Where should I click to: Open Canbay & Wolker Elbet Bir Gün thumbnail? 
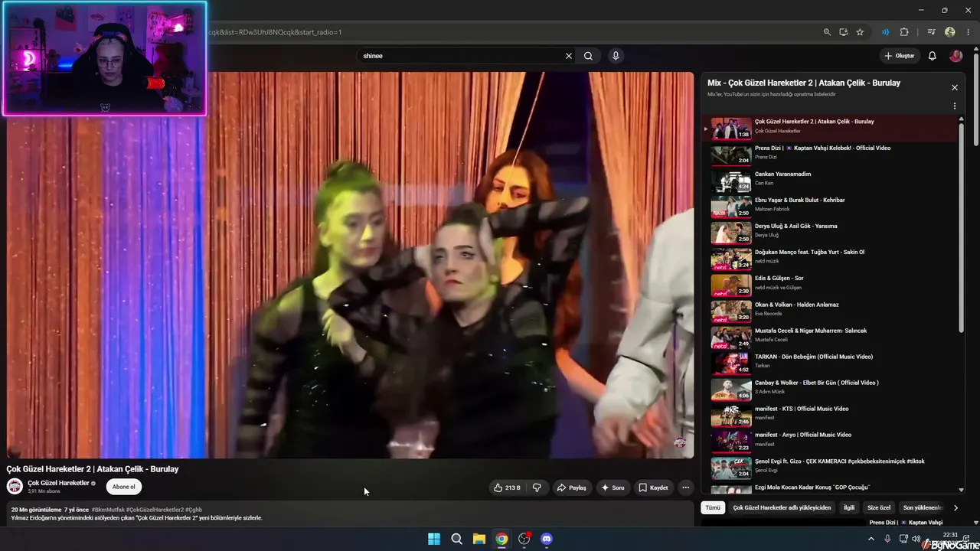coord(731,388)
